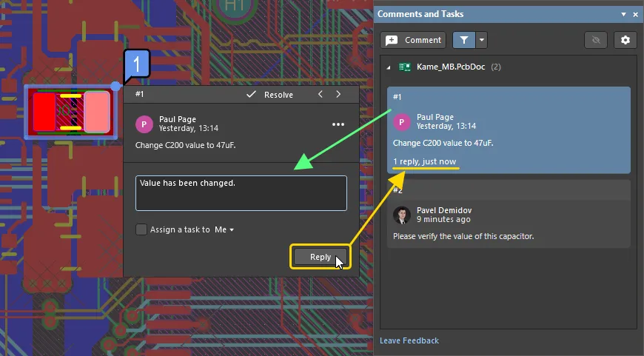Click comment marker 1 on PCB
This screenshot has height=356, width=644.
pos(137,64)
